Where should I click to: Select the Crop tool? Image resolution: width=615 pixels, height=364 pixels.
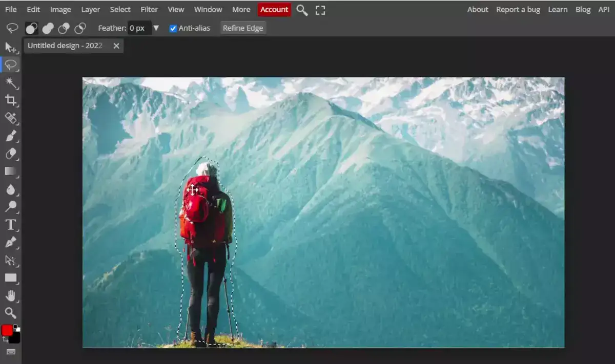click(x=11, y=100)
